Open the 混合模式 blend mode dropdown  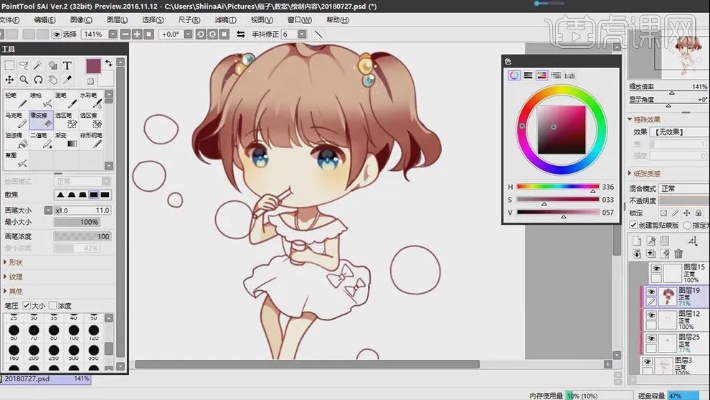[x=680, y=188]
